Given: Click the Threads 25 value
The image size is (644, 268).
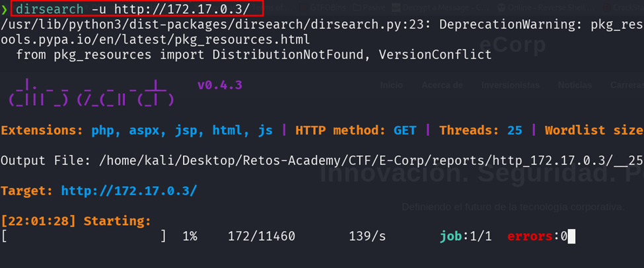Looking at the screenshot, I should (x=515, y=130).
